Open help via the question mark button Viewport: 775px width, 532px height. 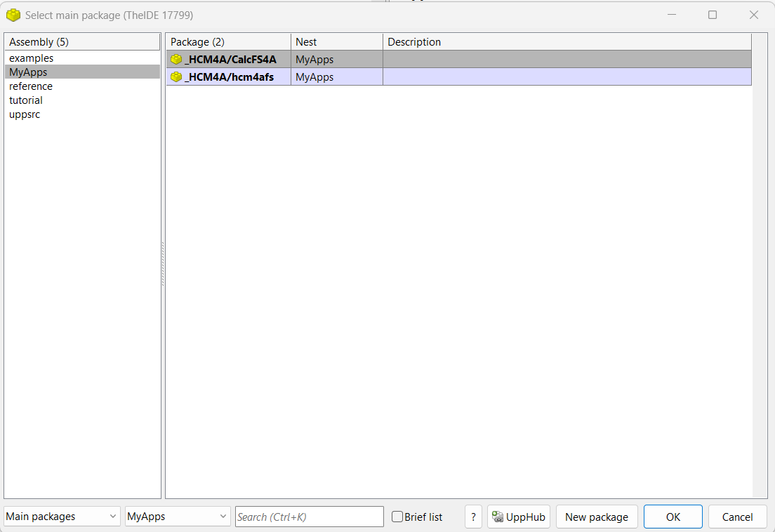click(x=473, y=517)
